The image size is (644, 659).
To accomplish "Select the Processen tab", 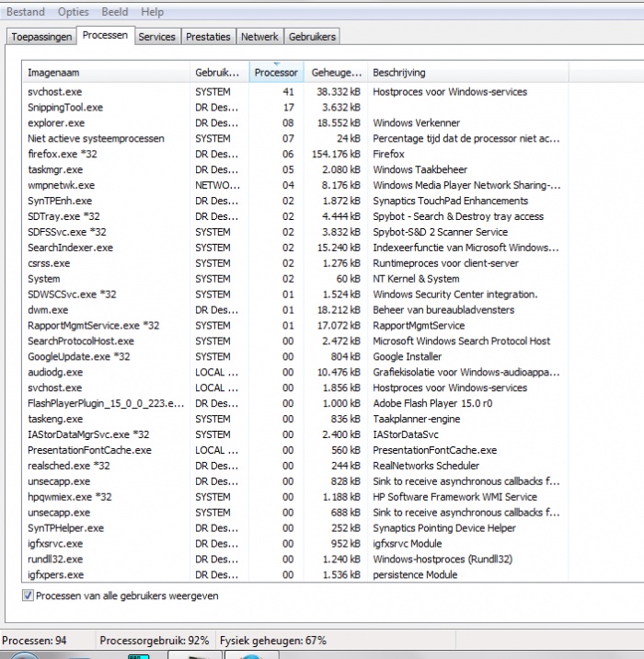I will point(105,35).
